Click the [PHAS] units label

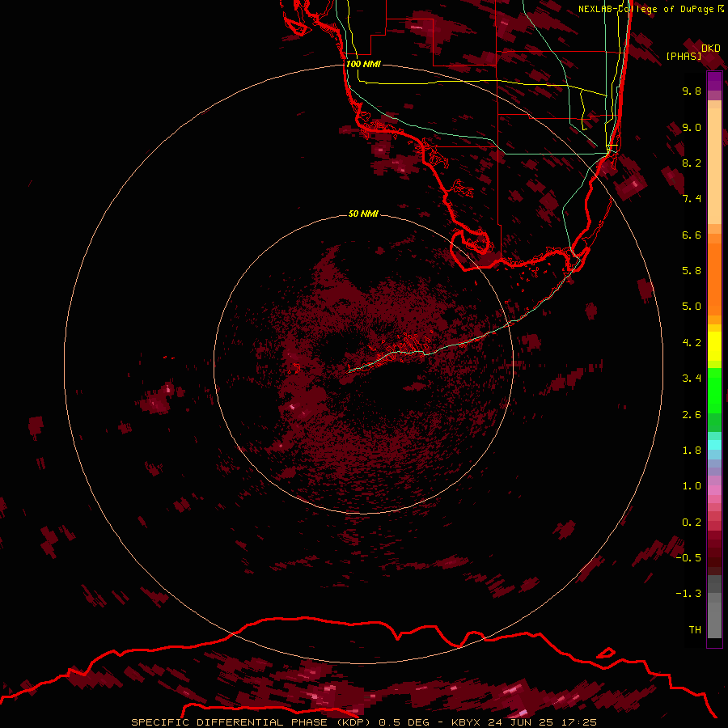tap(684, 56)
